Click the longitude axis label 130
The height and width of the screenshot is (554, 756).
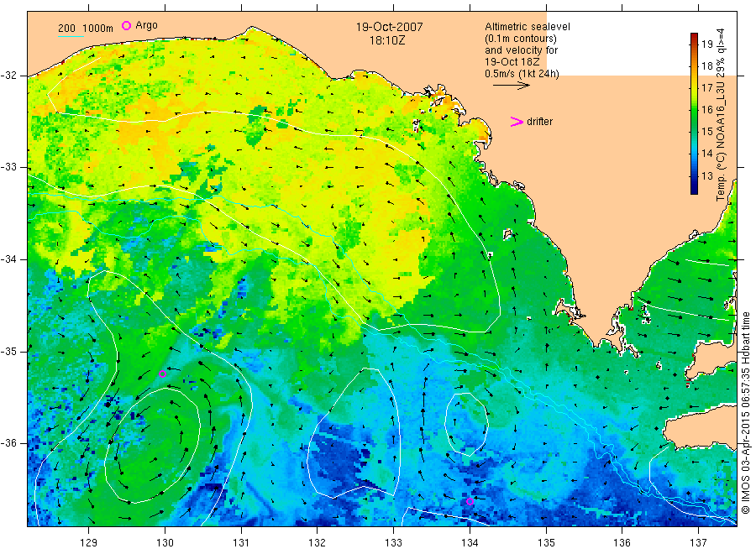coord(165,543)
